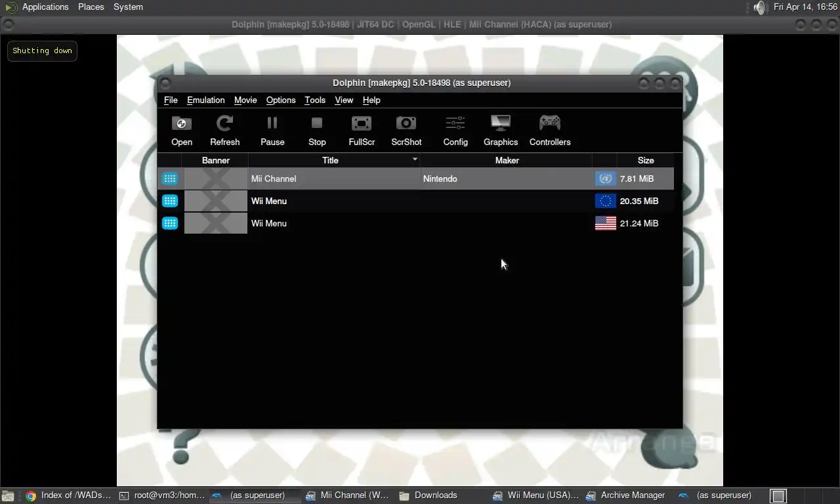
Task: Switch to Index of /WADs taskbar window
Action: click(68, 495)
